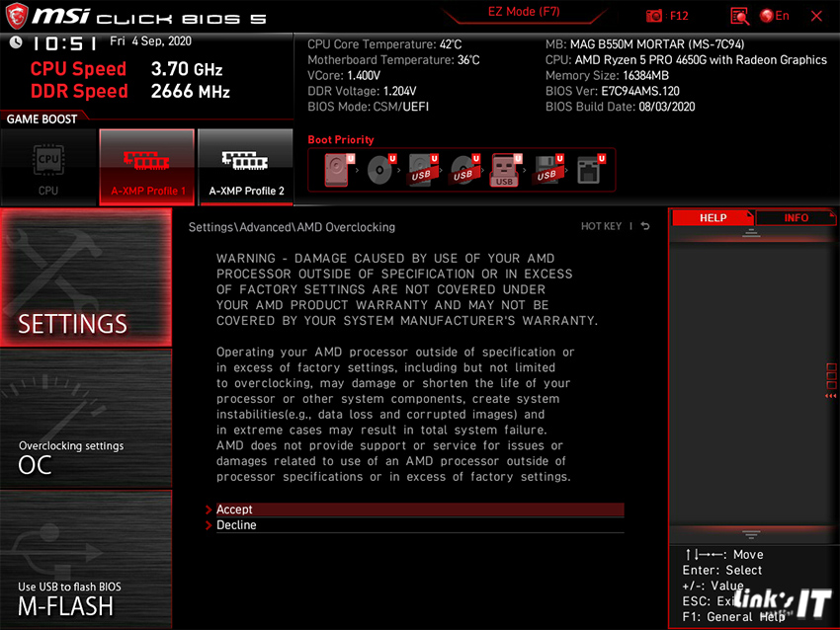This screenshot has width=840, height=630.
Task: Click the CPU Speed 3.70 GHz value
Action: [187, 69]
